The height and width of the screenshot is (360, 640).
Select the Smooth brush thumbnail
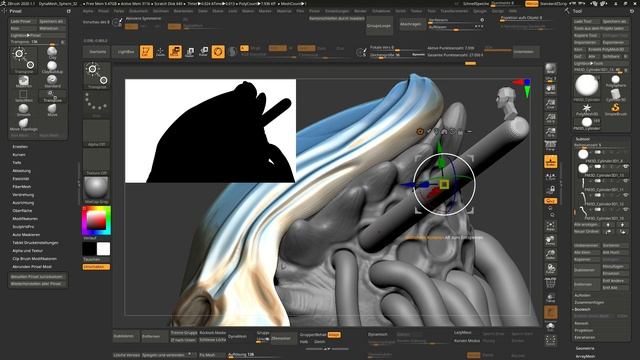pyautogui.click(x=24, y=109)
